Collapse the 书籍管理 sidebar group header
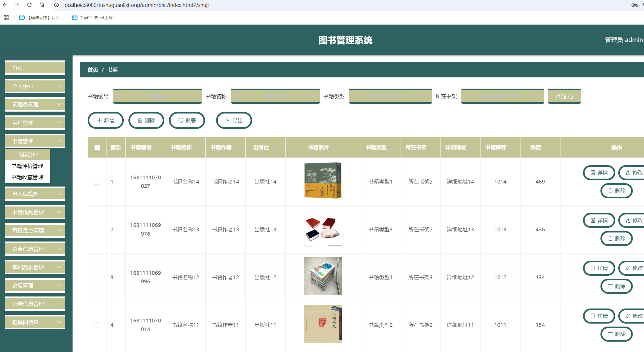This screenshot has width=644, height=352. click(35, 141)
